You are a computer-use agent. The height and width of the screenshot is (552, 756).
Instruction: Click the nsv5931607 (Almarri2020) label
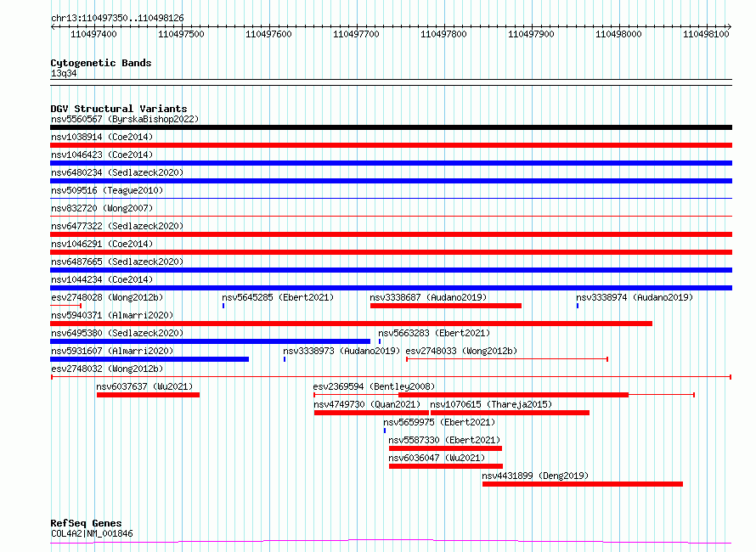[x=112, y=351]
